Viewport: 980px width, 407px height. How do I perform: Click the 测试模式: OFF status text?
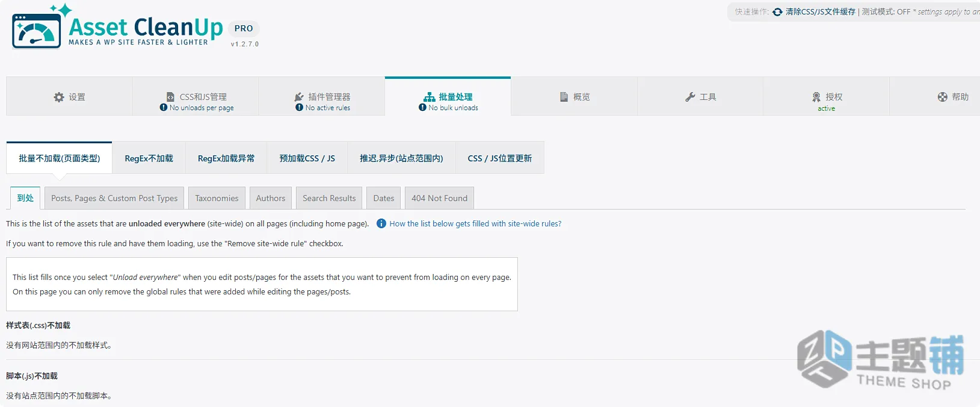coord(886,12)
